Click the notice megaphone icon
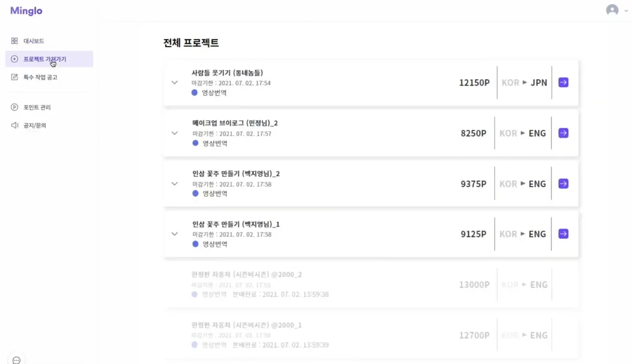The height and width of the screenshot is (364, 632). coord(14,125)
